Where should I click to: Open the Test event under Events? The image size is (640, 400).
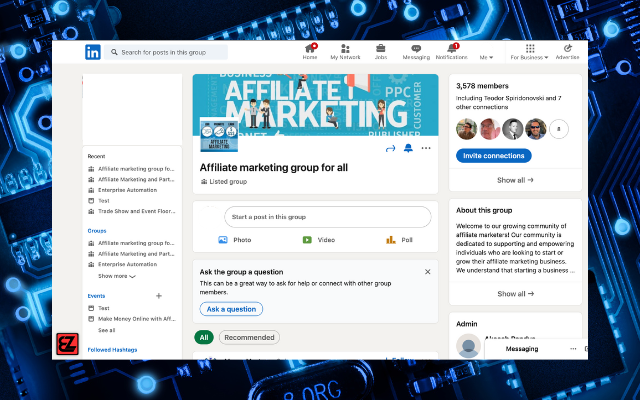tap(99, 308)
